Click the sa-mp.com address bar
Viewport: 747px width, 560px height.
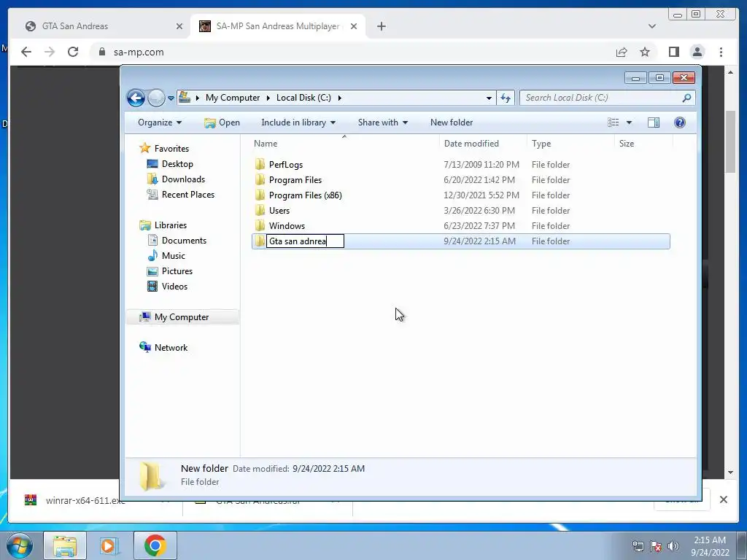point(352,52)
